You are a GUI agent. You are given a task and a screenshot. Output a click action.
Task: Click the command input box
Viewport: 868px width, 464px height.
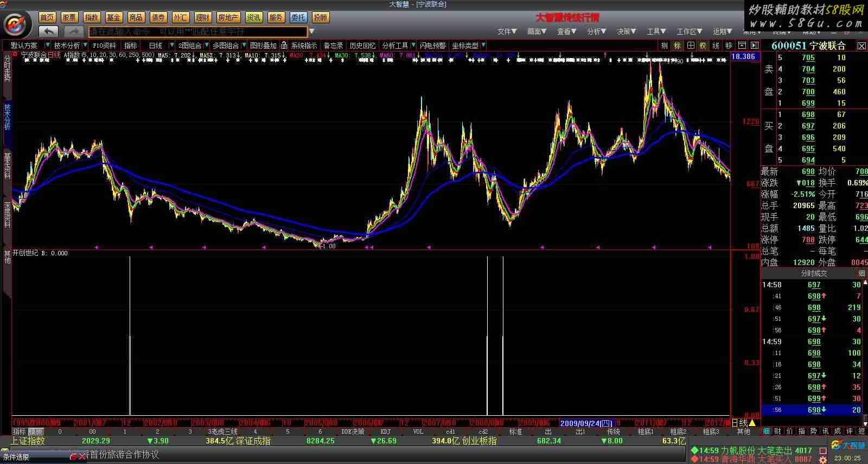tap(198, 31)
